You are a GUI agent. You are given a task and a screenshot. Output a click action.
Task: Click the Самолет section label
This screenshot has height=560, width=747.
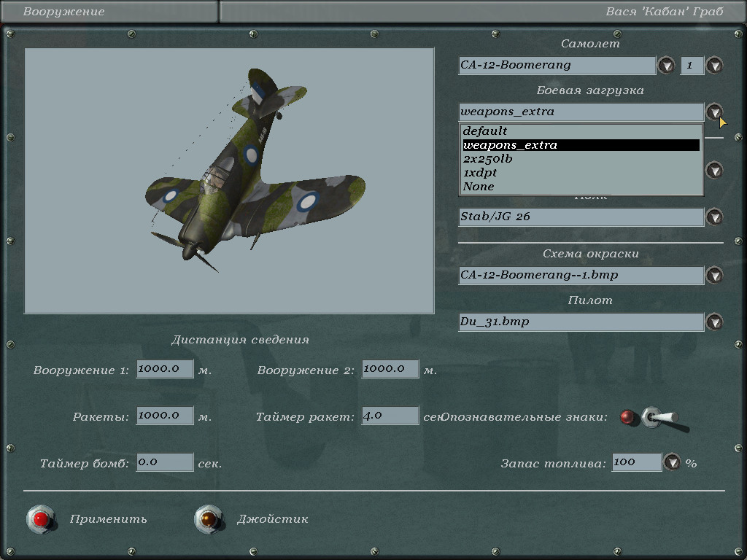(x=590, y=44)
